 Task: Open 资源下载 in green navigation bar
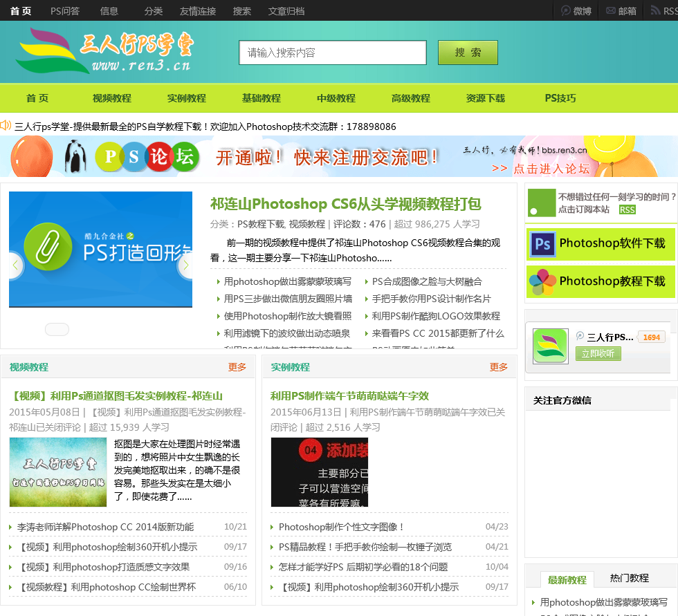pos(486,98)
